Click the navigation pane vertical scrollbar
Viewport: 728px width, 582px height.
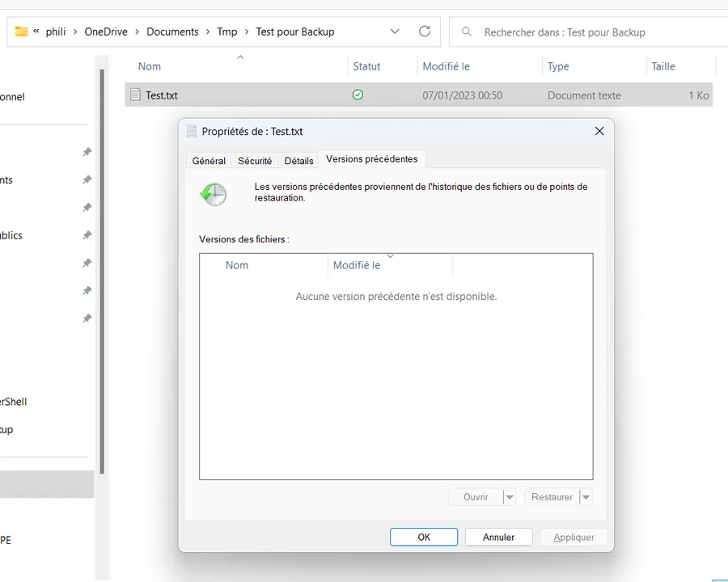coord(102,267)
